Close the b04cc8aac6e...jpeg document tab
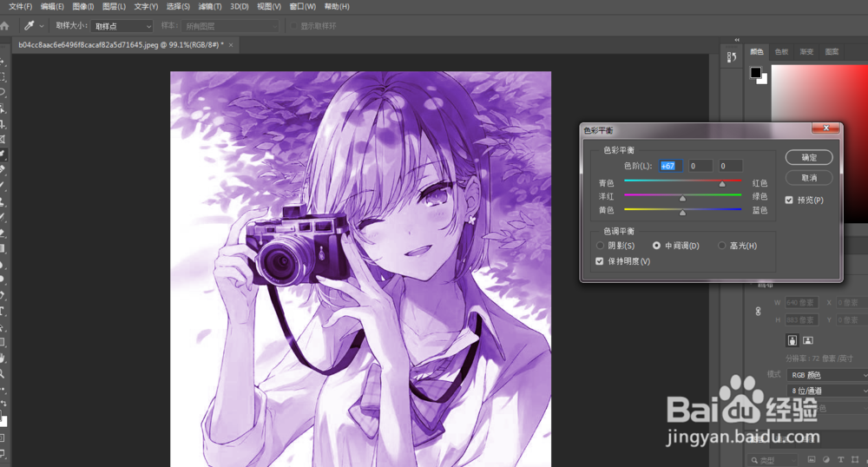This screenshot has width=868, height=467. tap(231, 45)
